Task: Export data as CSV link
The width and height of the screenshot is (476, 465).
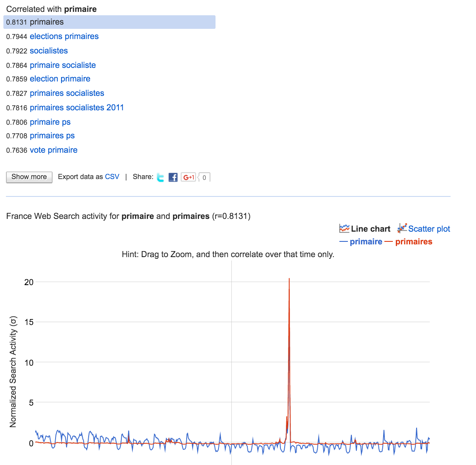Action: pyautogui.click(x=112, y=176)
